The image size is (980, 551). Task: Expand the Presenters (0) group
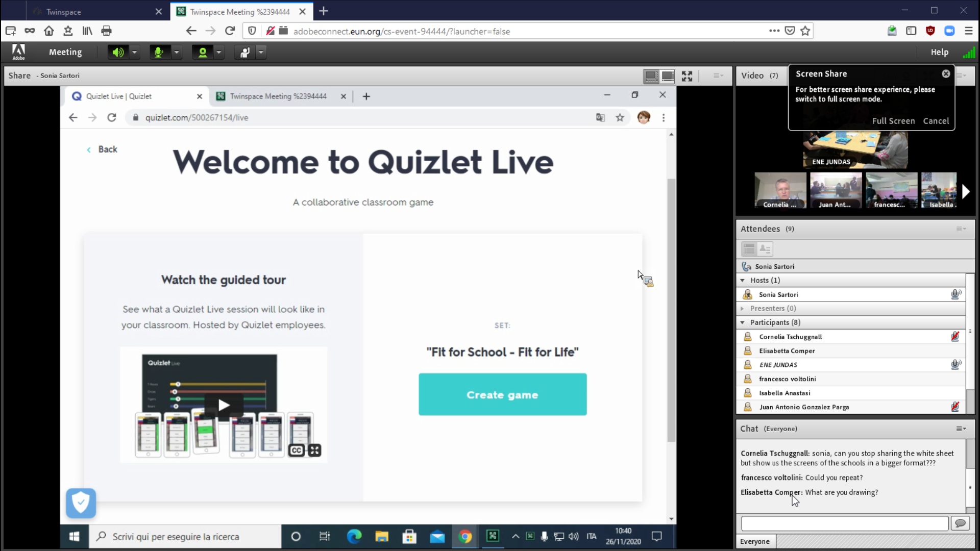(743, 309)
